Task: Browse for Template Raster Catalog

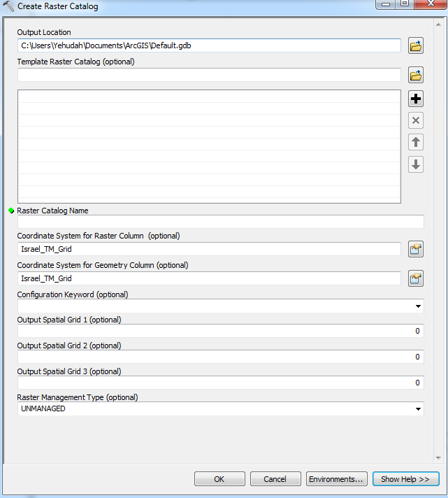Action: 416,75
